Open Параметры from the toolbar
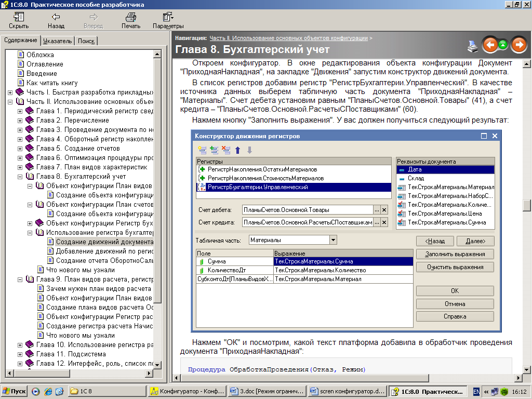This screenshot has height=399, width=532. 168,20
